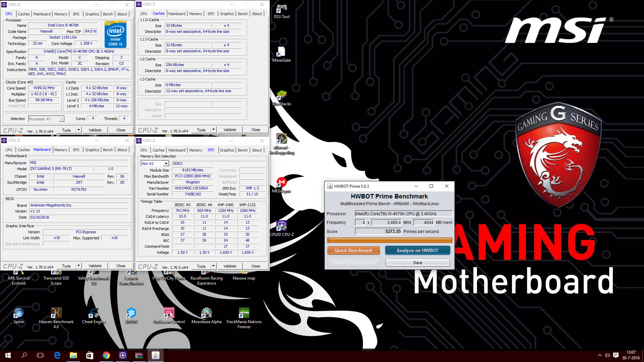Click Validate in the CPU tab window
The width and height of the screenshot is (644, 362).
[x=95, y=130]
